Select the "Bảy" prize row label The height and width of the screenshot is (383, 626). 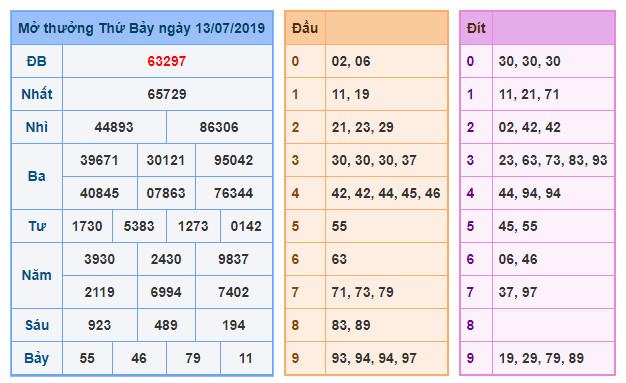point(36,358)
